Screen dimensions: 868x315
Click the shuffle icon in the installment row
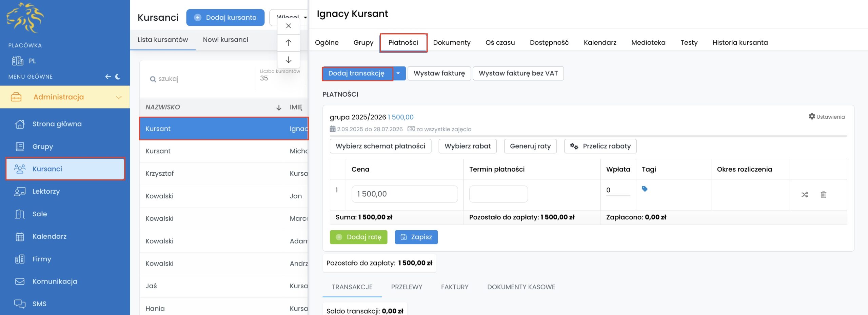point(805,195)
